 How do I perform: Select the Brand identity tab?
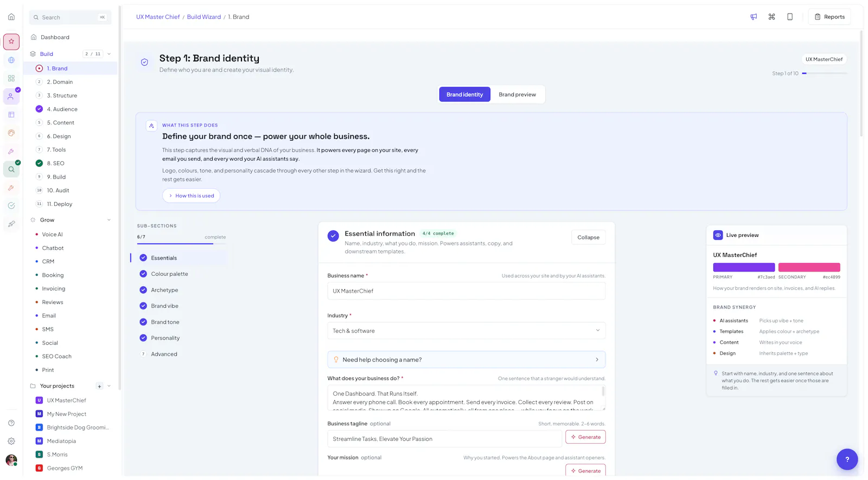[x=464, y=94]
